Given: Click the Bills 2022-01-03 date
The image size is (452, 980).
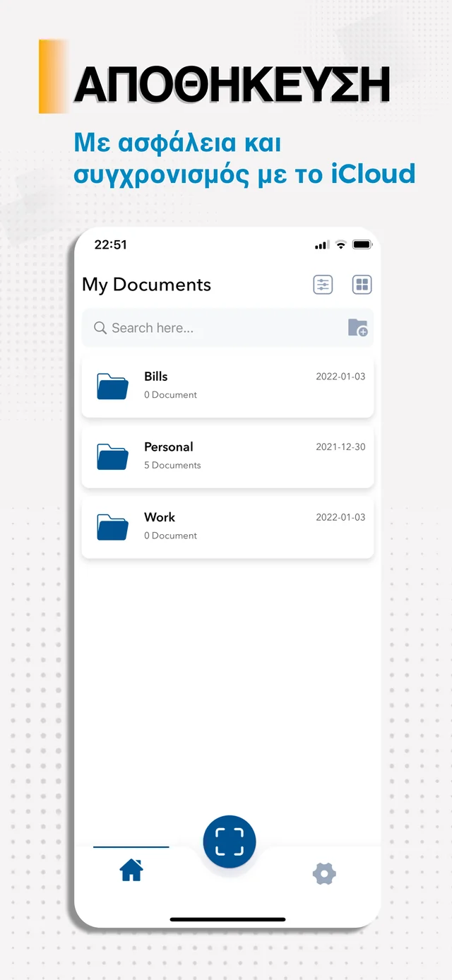Looking at the screenshot, I should [340, 377].
